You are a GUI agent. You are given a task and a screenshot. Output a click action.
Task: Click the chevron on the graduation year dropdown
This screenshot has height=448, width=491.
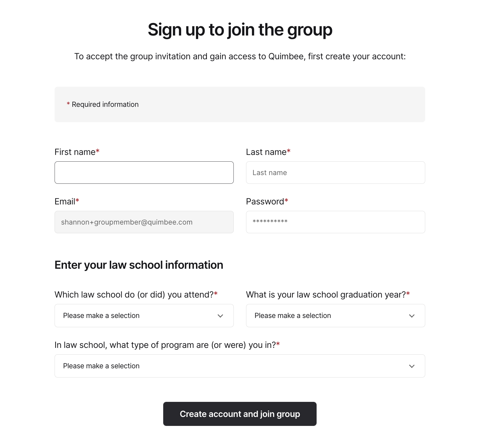[x=411, y=316]
